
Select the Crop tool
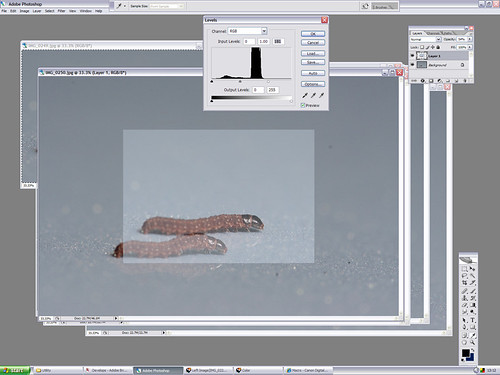pyautogui.click(x=464, y=283)
